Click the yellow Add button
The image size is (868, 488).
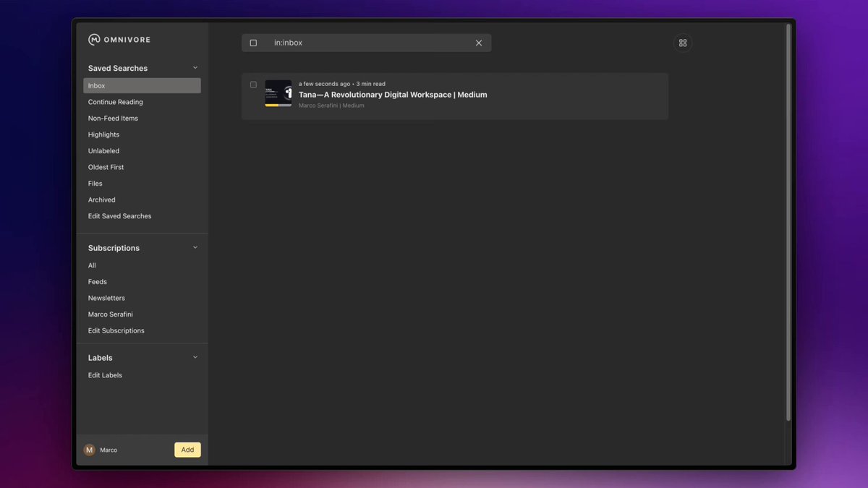pos(187,450)
